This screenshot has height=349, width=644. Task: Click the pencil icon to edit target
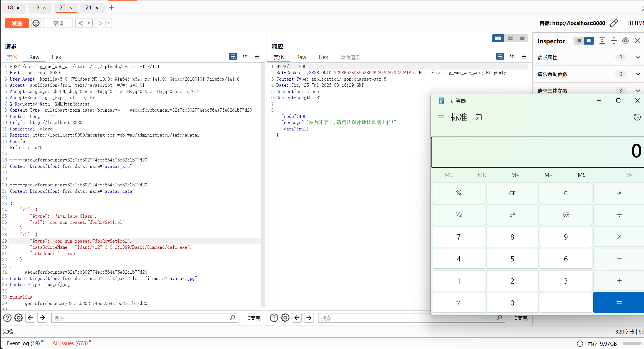click(614, 23)
